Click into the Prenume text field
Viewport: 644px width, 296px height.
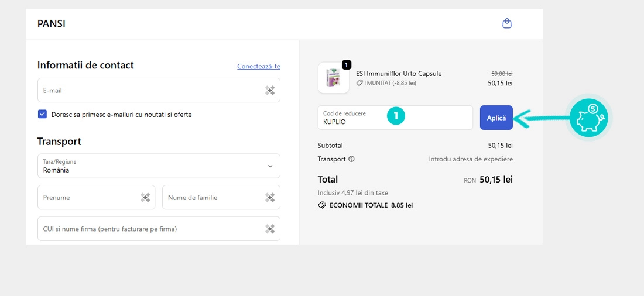(88, 198)
